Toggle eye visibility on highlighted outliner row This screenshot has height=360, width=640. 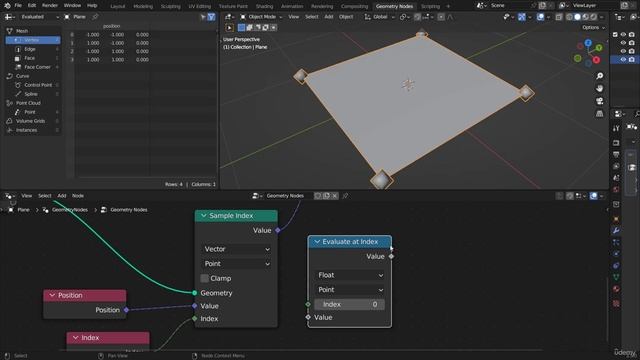point(623,60)
